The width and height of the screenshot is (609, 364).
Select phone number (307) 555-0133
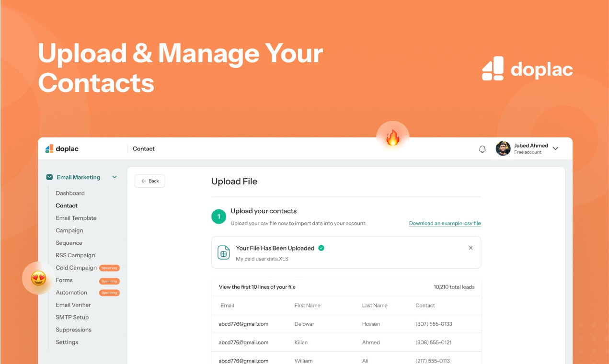pos(434,324)
